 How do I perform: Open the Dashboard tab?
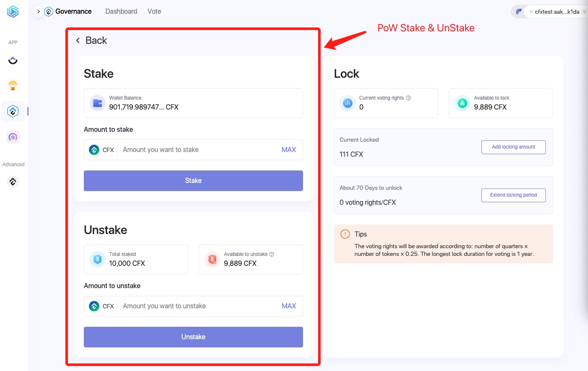click(121, 12)
